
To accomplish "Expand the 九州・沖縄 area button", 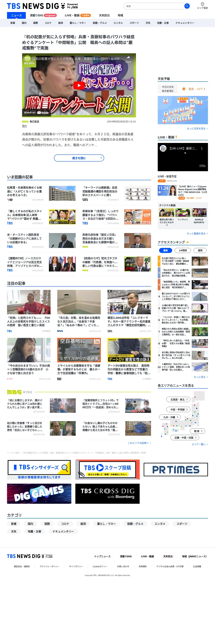I will 170,417.
